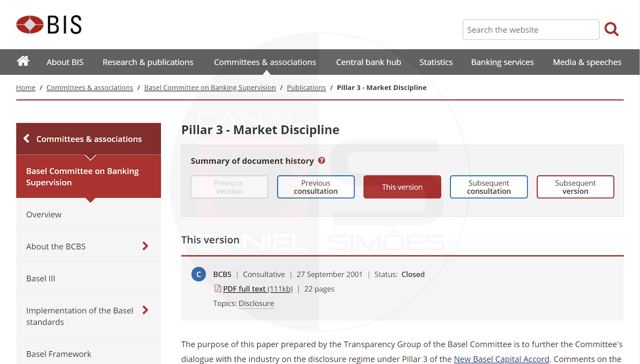Click Committees & associations breadcrumb link
The image size is (640, 364).
90,88
